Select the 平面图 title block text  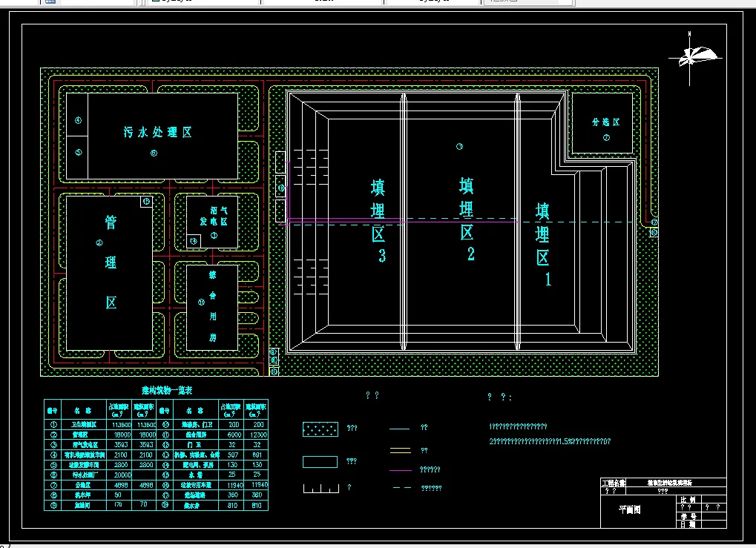630,509
